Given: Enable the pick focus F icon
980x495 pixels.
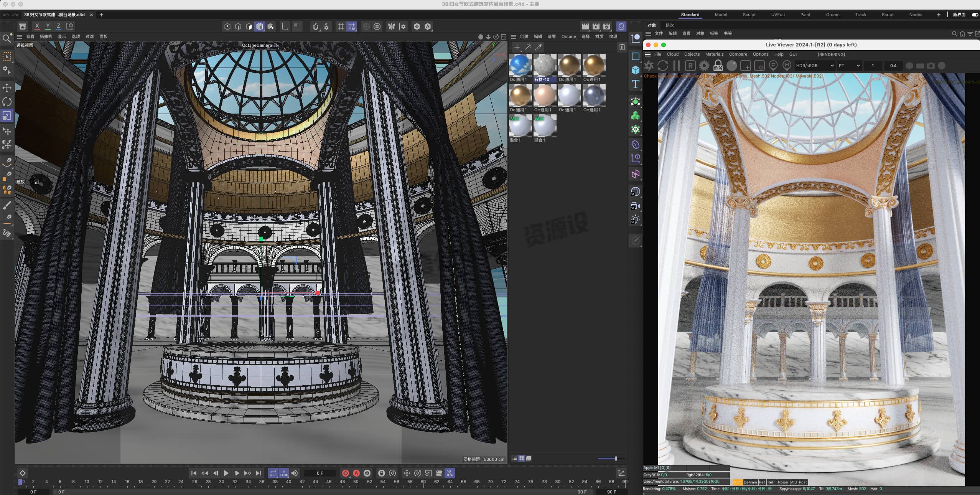Looking at the screenshot, I should click(773, 66).
